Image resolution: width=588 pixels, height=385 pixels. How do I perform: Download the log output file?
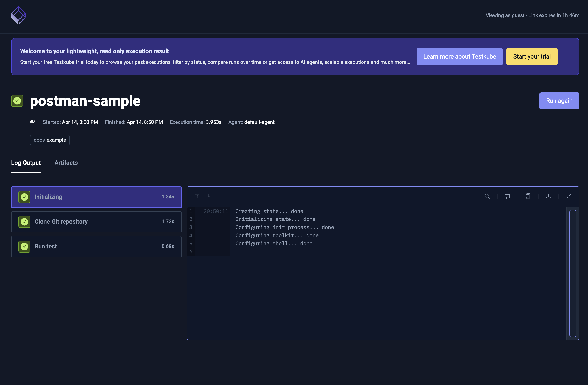point(548,196)
